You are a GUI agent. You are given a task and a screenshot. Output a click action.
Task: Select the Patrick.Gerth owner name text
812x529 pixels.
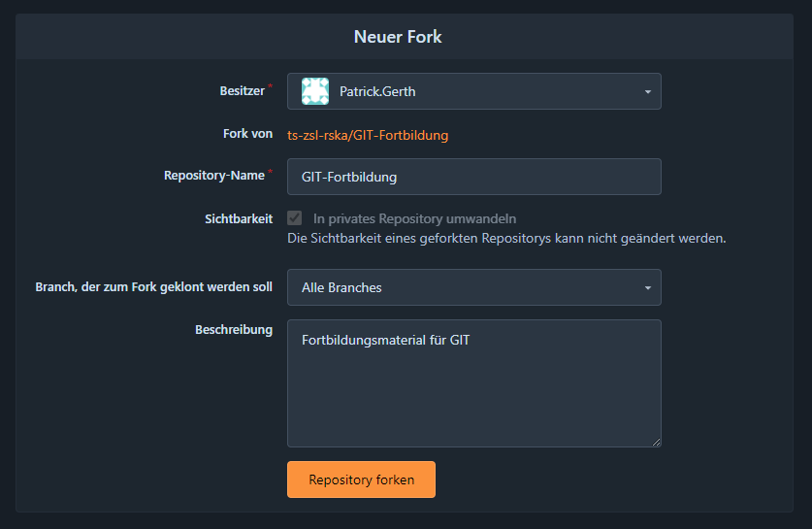[x=377, y=92]
